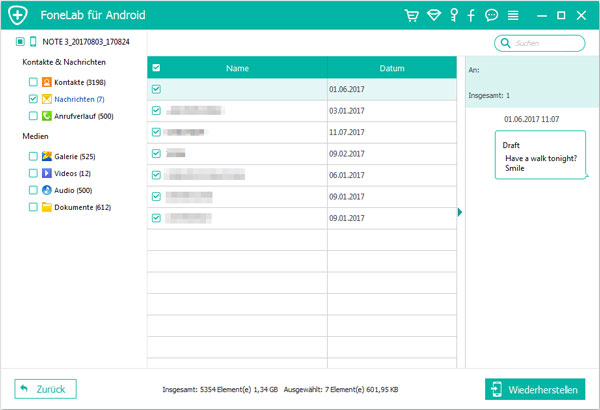Select the Nachrichten (7) category
Image resolution: width=600 pixels, height=410 pixels.
[x=79, y=99]
